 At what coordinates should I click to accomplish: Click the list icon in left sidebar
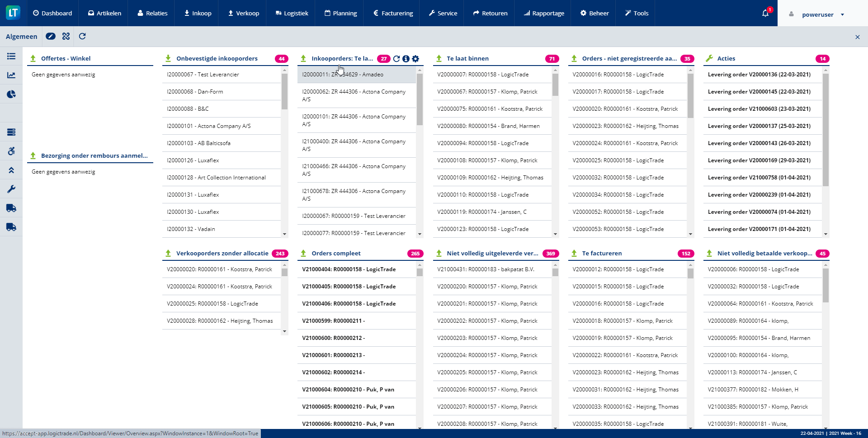coord(11,56)
